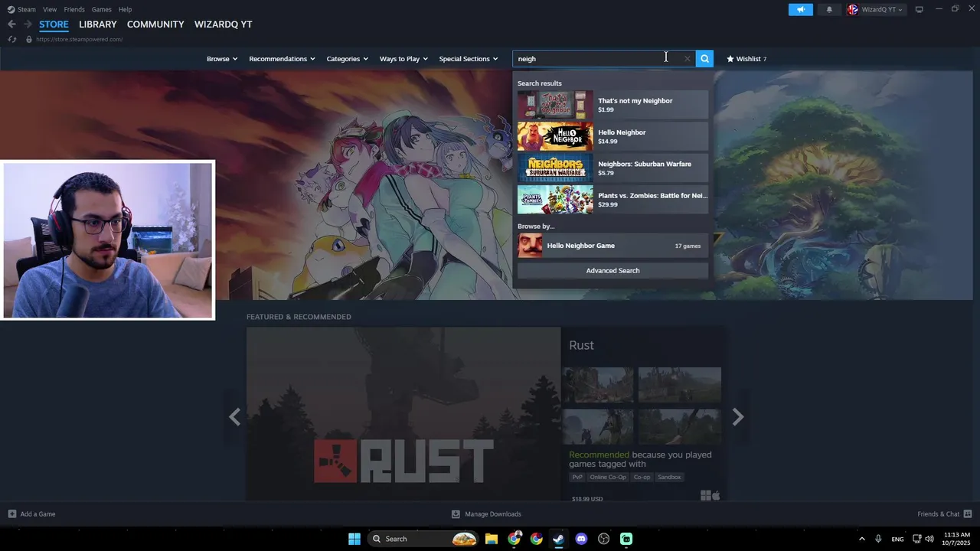Click the ENG language indicator
This screenshot has height=551, width=980.
pos(897,539)
